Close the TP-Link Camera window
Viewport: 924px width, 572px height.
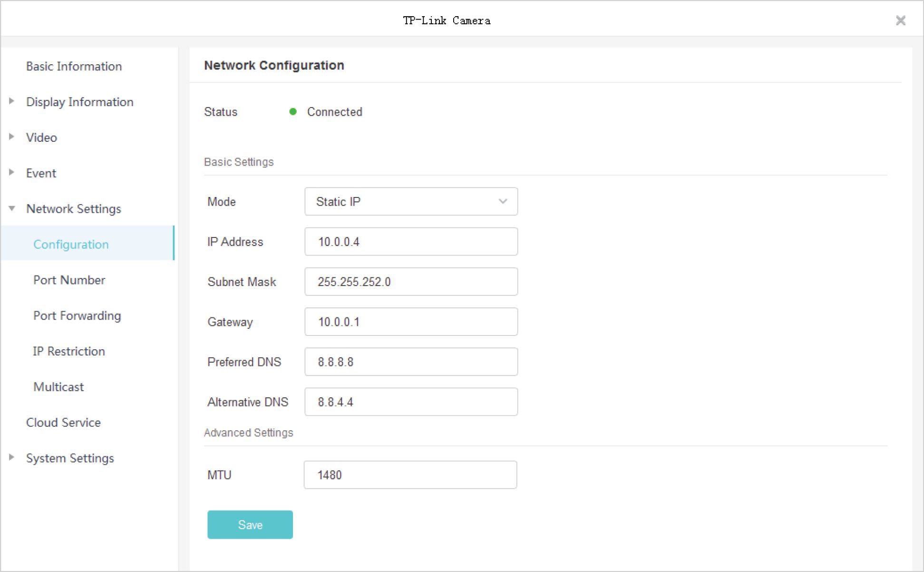click(x=900, y=20)
